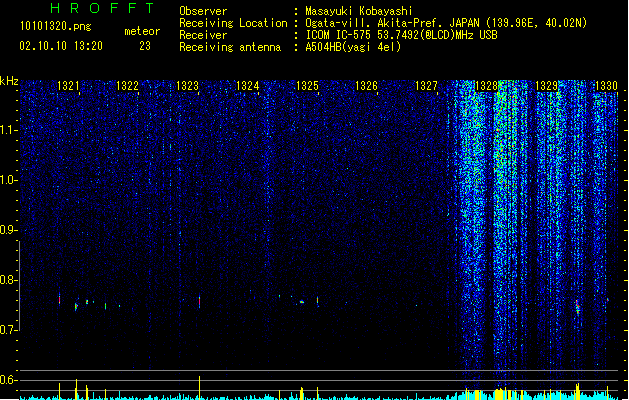The width and height of the screenshot is (629, 400).
Task: Click the kHz axis unit label
Action: pyautogui.click(x=9, y=81)
